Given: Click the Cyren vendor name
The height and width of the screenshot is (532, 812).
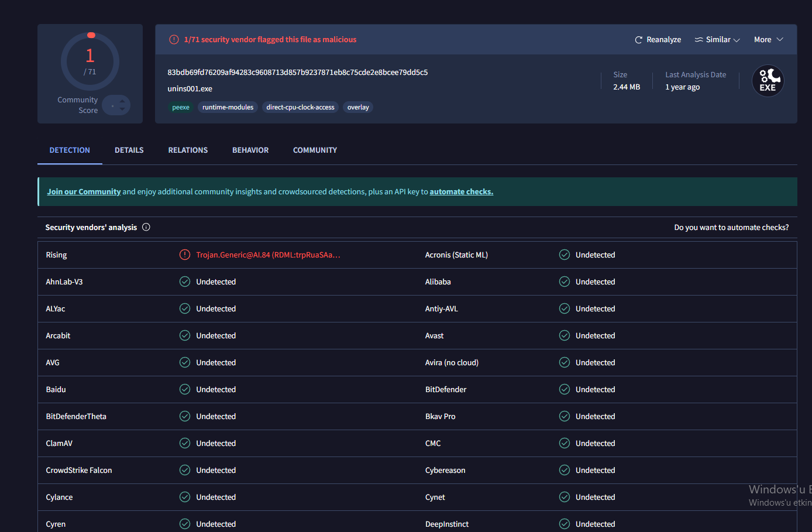Looking at the screenshot, I should (56, 524).
